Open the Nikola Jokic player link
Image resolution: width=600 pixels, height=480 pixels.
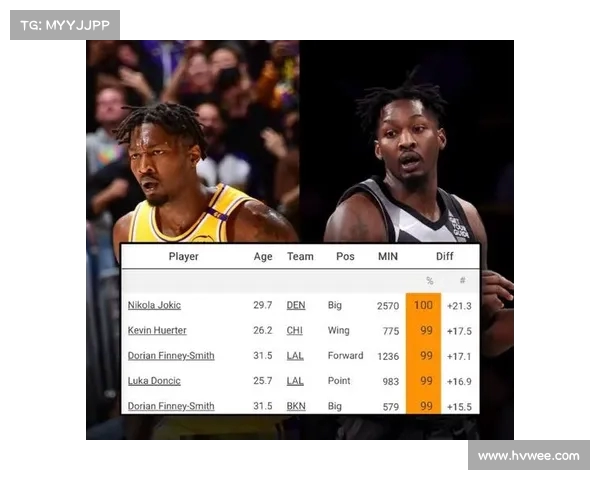click(154, 305)
